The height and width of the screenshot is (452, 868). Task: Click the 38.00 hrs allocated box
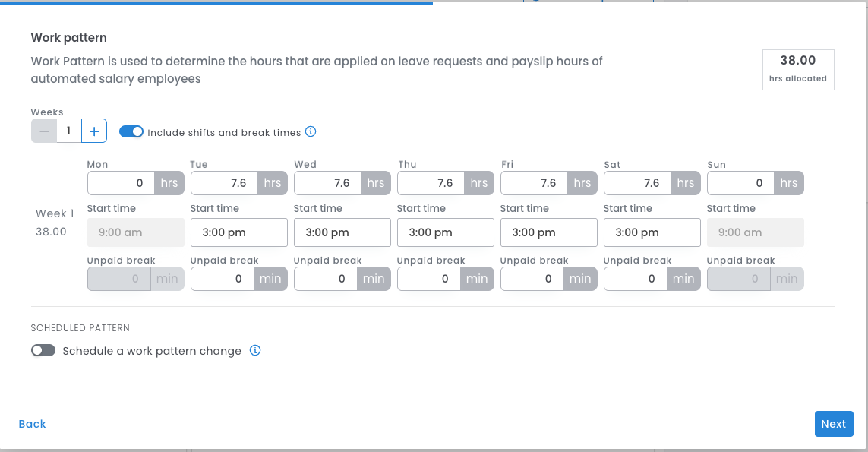click(797, 69)
